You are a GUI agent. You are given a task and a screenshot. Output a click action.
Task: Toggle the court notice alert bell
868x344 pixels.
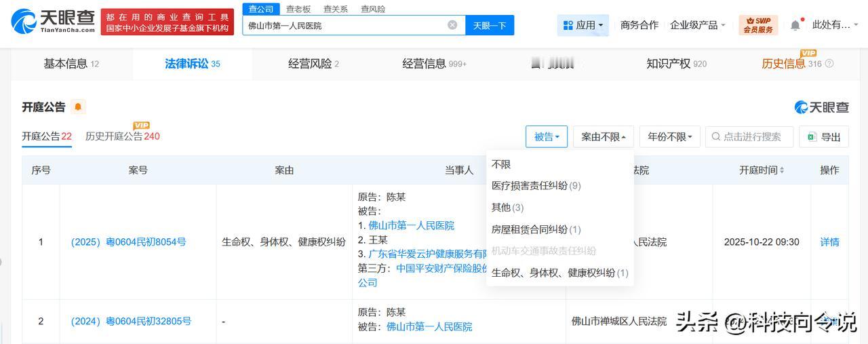(78, 107)
